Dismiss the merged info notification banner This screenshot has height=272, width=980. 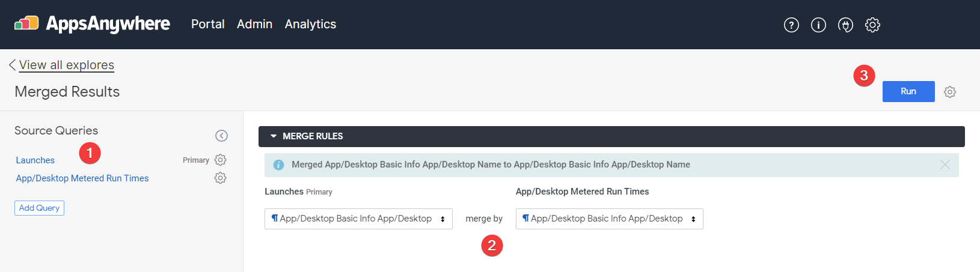[945, 165]
